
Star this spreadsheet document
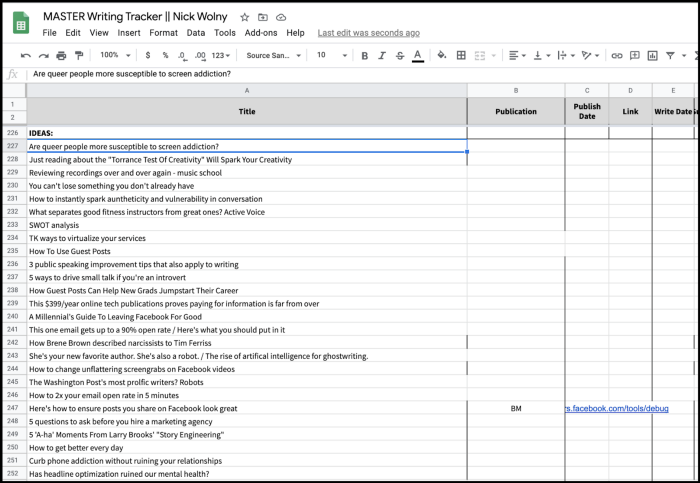click(x=246, y=18)
